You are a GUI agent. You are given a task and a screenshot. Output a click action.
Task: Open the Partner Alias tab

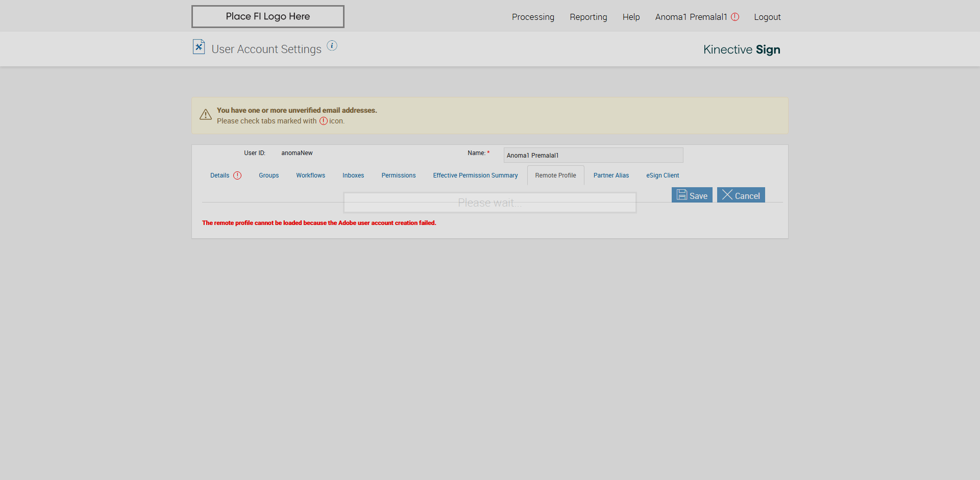pyautogui.click(x=611, y=175)
